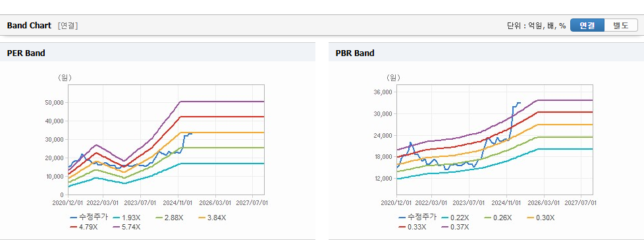Click the 50,000 y-axis label on PER chart
644x240 pixels.
pos(53,102)
